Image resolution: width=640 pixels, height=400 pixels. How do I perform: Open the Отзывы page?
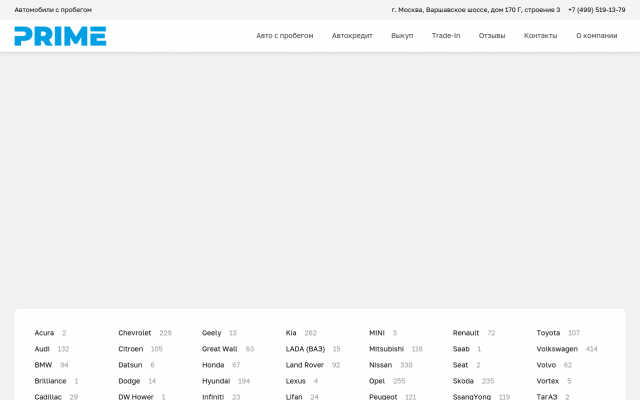492,36
